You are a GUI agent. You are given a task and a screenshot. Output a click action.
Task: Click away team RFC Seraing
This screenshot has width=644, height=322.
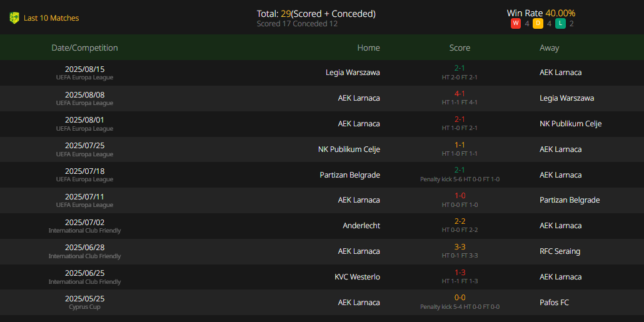(x=560, y=251)
